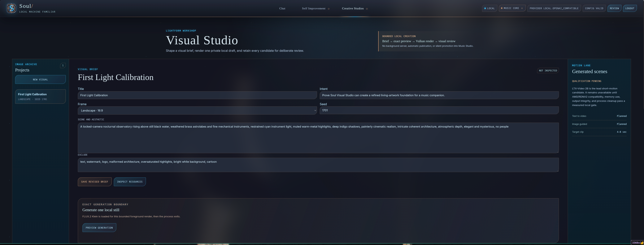This screenshot has height=245, width=644.
Task: Click the LOGOUT button
Action: click(x=630, y=8)
